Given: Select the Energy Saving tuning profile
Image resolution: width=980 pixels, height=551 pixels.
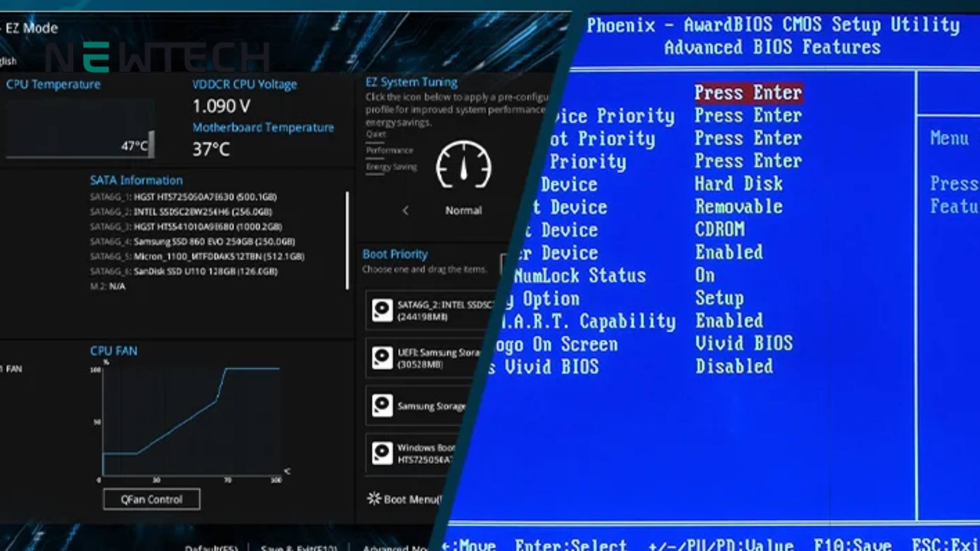Looking at the screenshot, I should (x=391, y=167).
